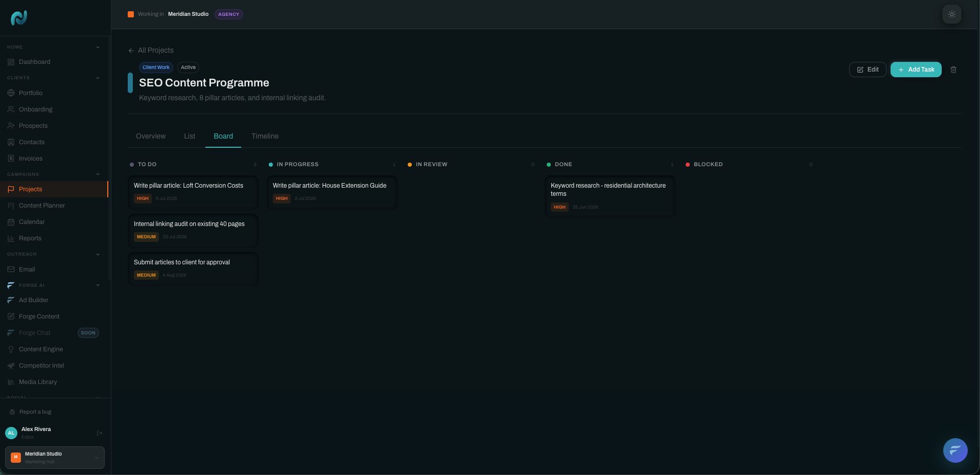This screenshot has width=980, height=475.
Task: Collapse the Home sidebar section
Action: coord(98,47)
